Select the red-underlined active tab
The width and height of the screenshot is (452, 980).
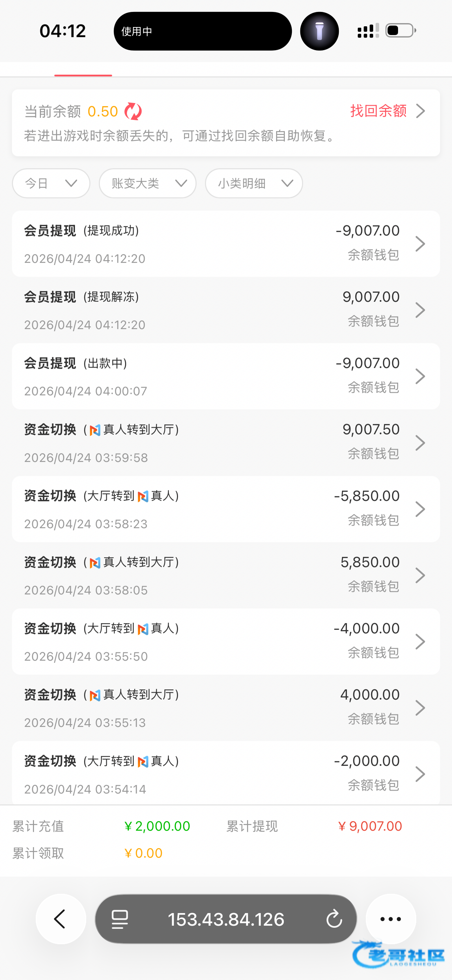pos(83,70)
